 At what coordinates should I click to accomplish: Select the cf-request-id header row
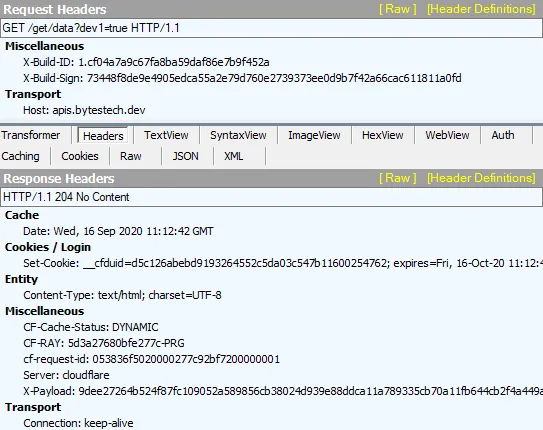tap(151, 359)
